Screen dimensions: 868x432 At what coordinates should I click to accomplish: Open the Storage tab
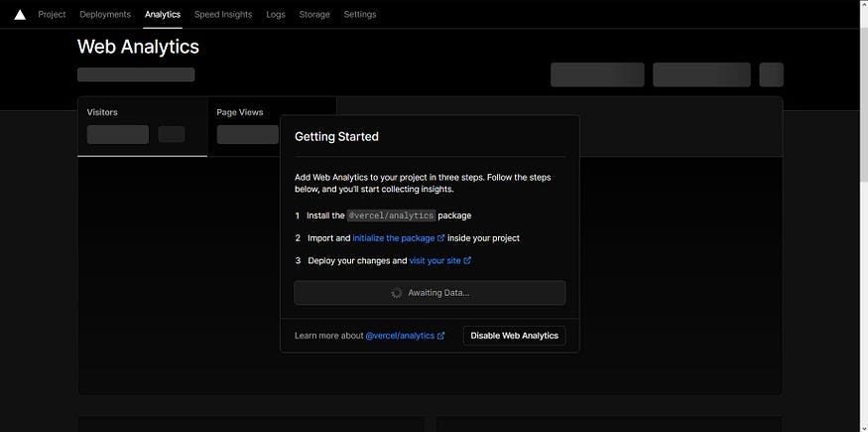[314, 14]
